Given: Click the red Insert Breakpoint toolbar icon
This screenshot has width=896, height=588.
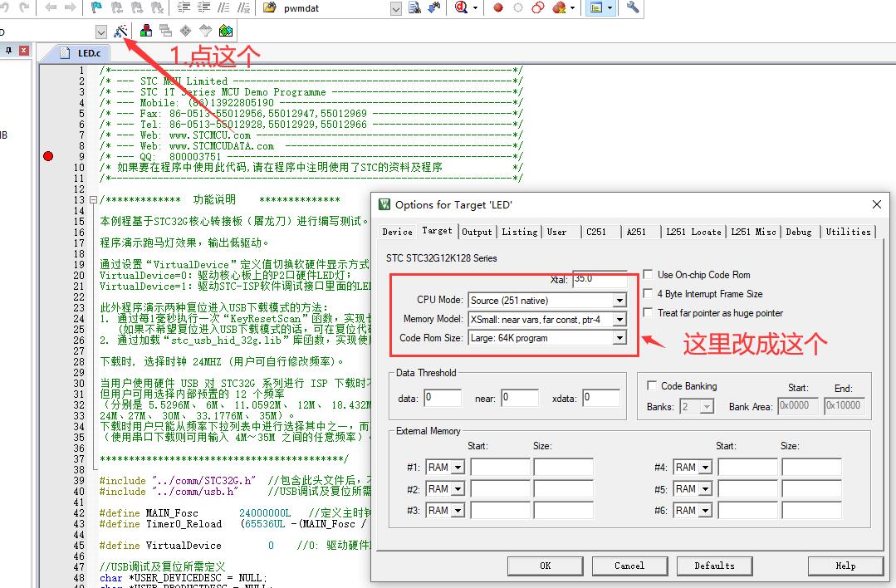Looking at the screenshot, I should [x=498, y=7].
